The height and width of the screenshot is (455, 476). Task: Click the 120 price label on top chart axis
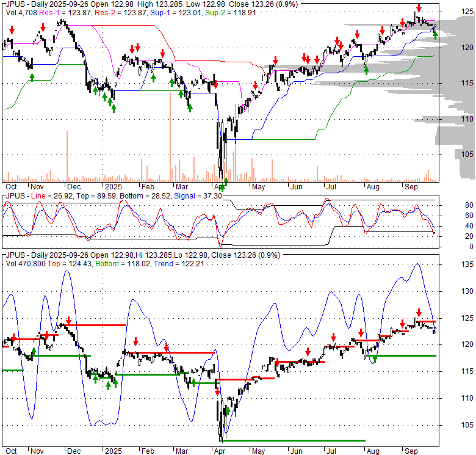pyautogui.click(x=467, y=48)
